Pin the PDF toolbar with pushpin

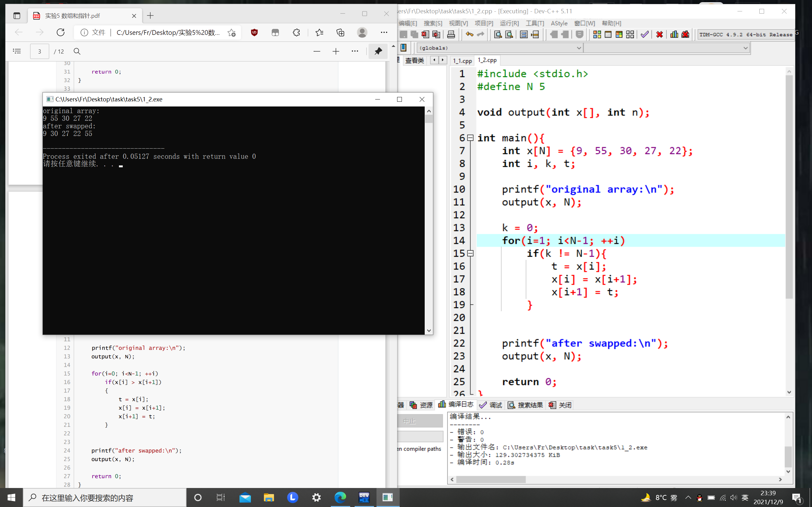pyautogui.click(x=378, y=51)
